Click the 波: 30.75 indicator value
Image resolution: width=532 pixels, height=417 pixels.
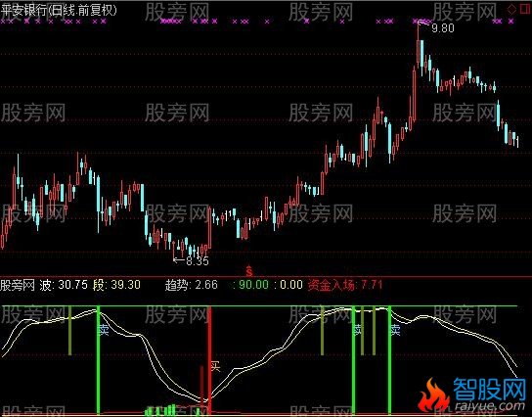64,285
